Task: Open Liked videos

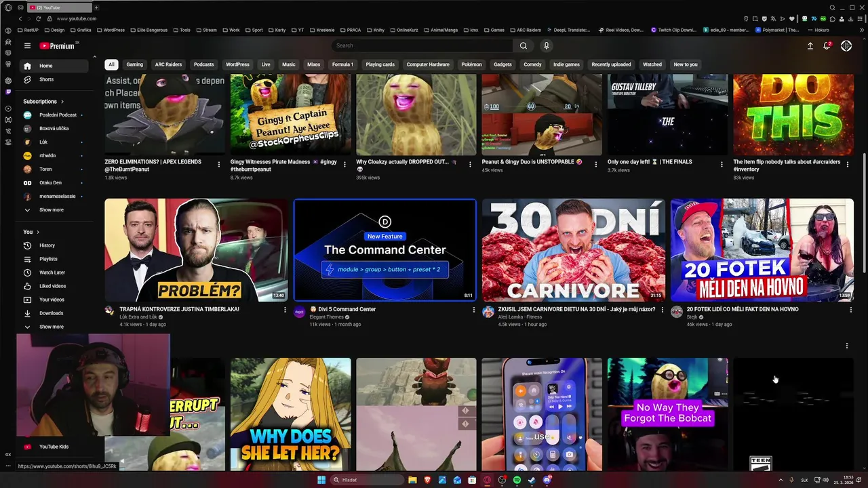Action: [54, 286]
